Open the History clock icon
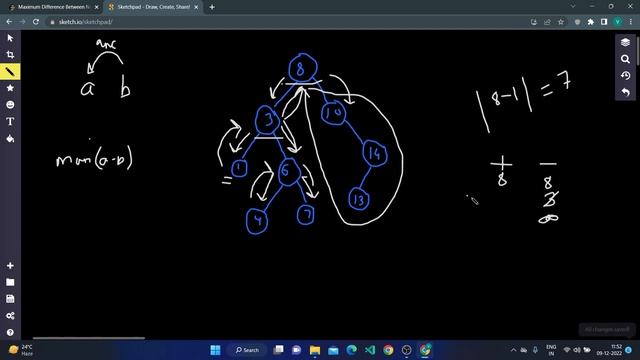 [625, 76]
